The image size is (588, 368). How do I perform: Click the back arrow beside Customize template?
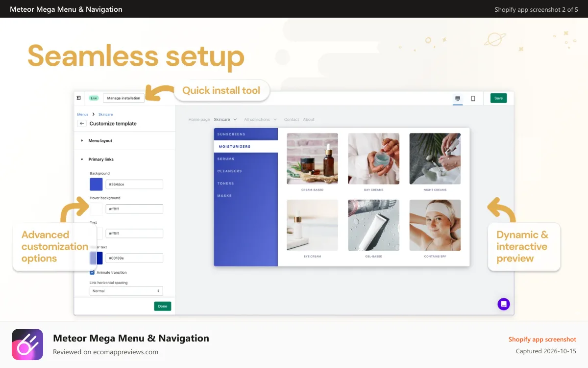click(x=82, y=124)
